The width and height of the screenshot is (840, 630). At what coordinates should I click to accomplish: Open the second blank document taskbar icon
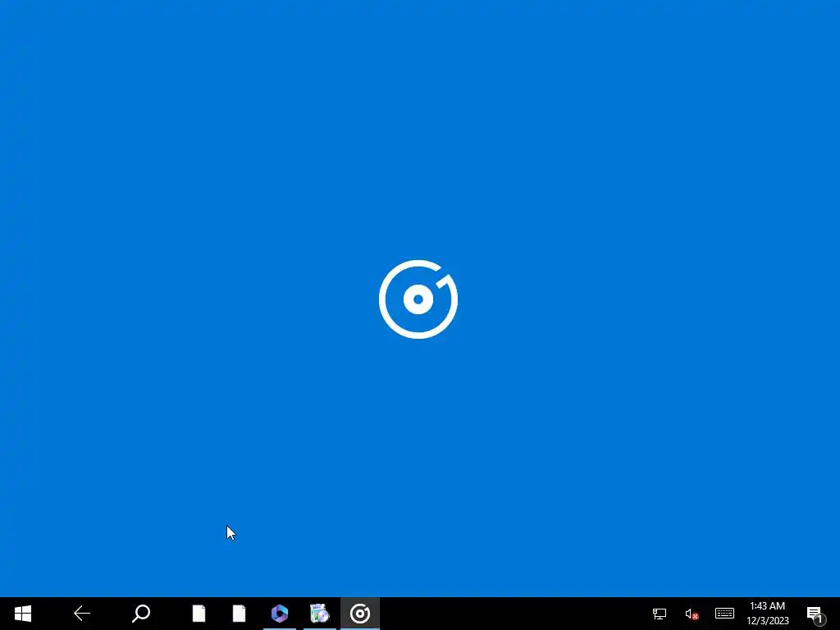[239, 614]
